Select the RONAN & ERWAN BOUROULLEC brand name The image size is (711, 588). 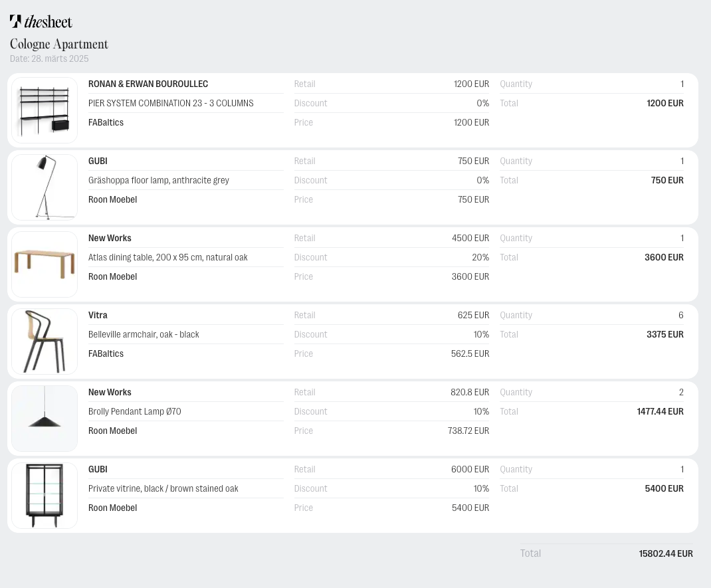(x=148, y=84)
